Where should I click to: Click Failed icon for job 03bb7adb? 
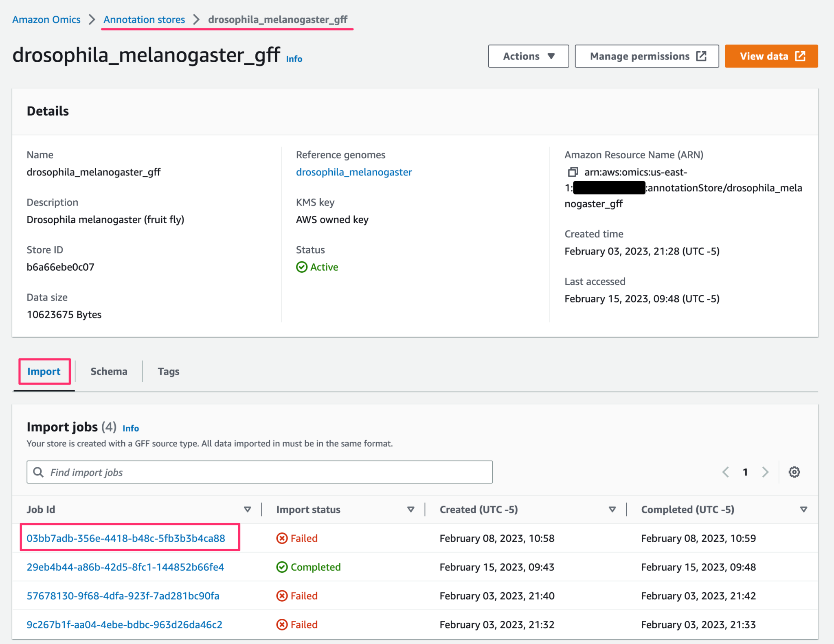[282, 539]
